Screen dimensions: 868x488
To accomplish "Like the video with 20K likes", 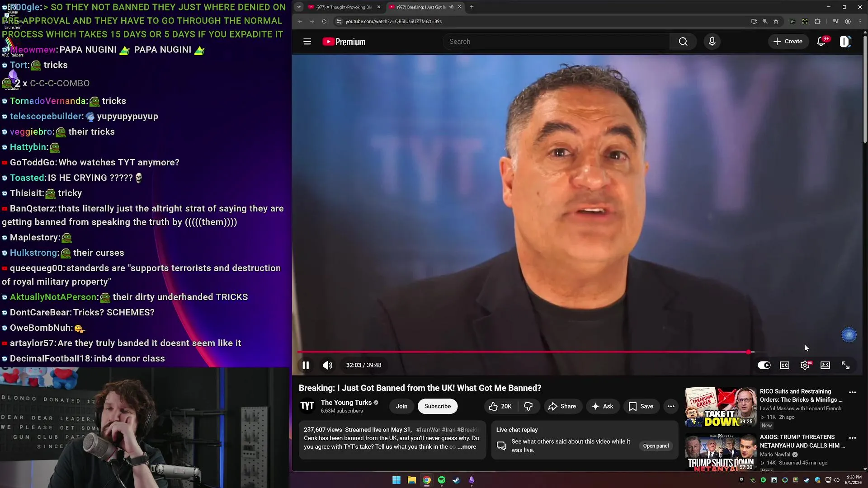I will pyautogui.click(x=500, y=406).
